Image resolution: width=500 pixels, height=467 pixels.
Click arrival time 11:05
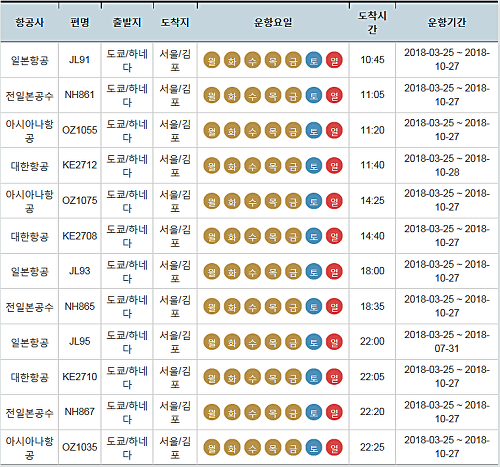pyautogui.click(x=372, y=95)
